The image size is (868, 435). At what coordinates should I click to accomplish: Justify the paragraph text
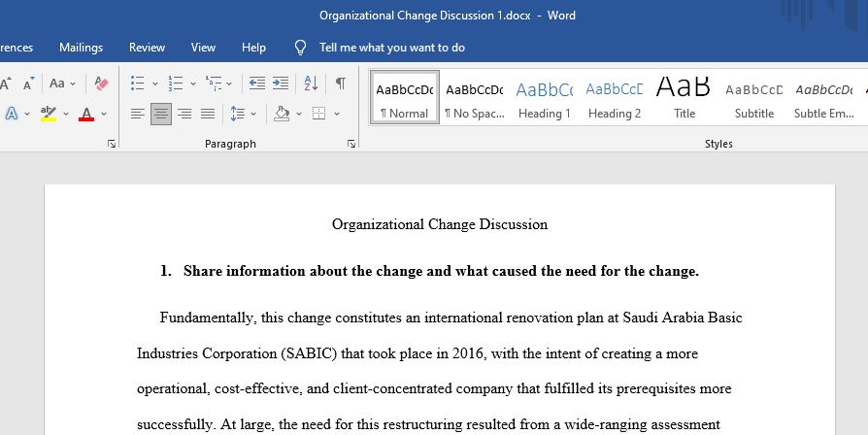point(208,114)
